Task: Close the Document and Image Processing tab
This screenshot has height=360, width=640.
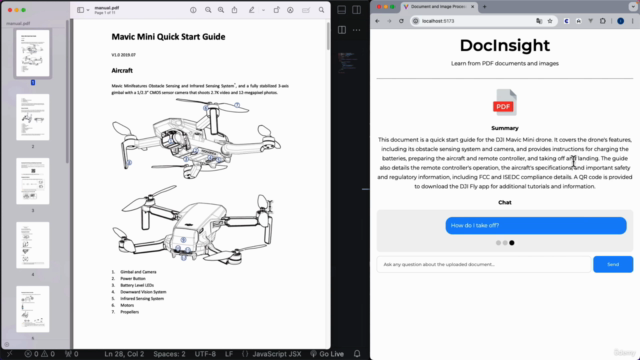Action: pos(473,7)
